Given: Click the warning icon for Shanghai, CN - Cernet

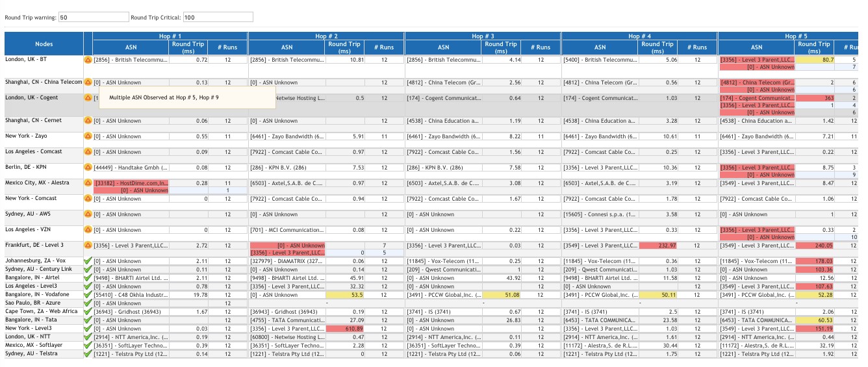Looking at the screenshot, I should [88, 121].
